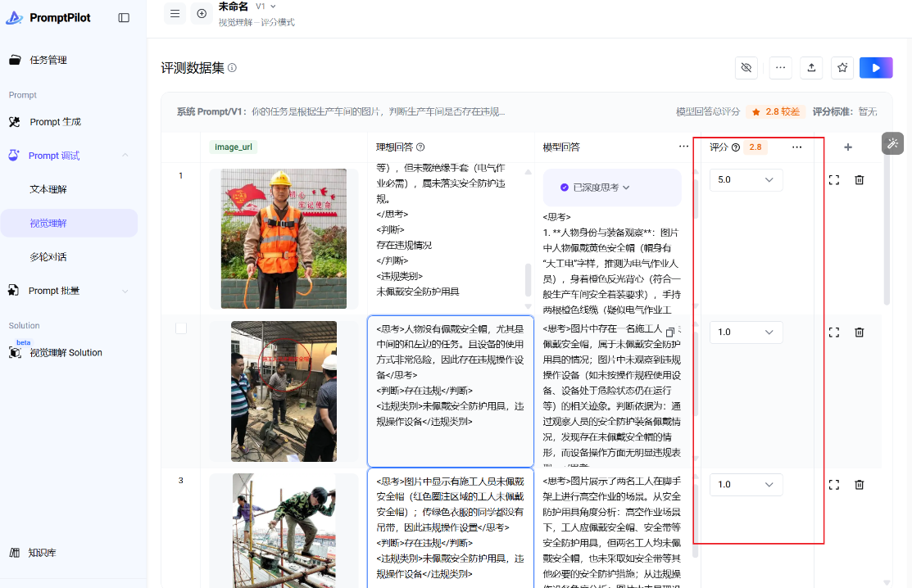Delete row 1 with the trash icon

[x=859, y=179]
